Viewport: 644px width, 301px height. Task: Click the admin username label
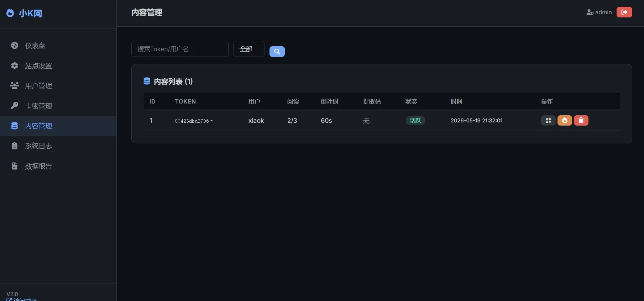[603, 12]
